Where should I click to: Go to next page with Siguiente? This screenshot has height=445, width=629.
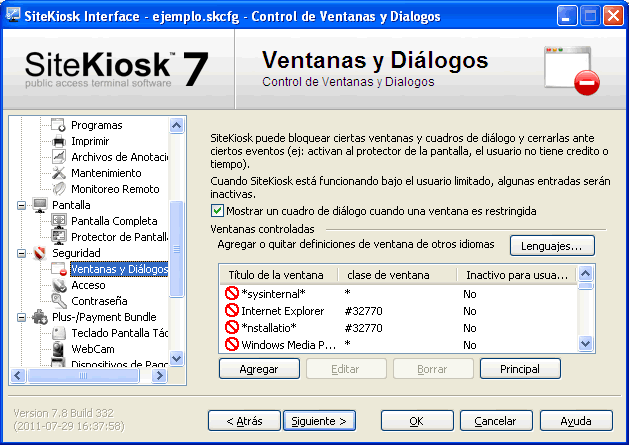pyautogui.click(x=319, y=421)
